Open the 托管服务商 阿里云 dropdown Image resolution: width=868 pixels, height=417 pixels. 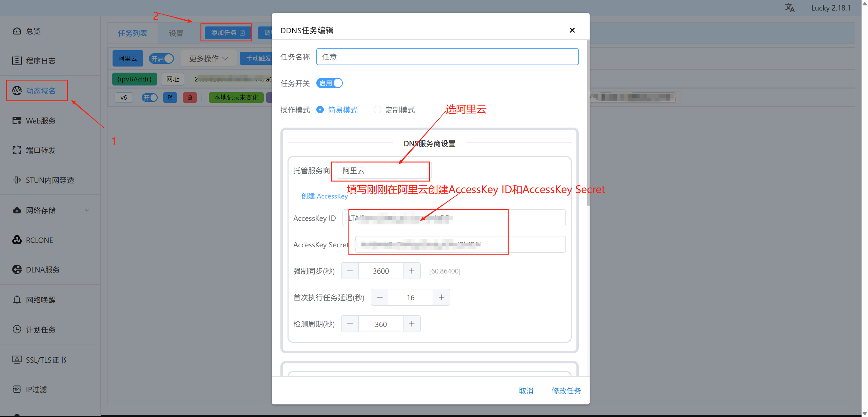[x=383, y=171]
